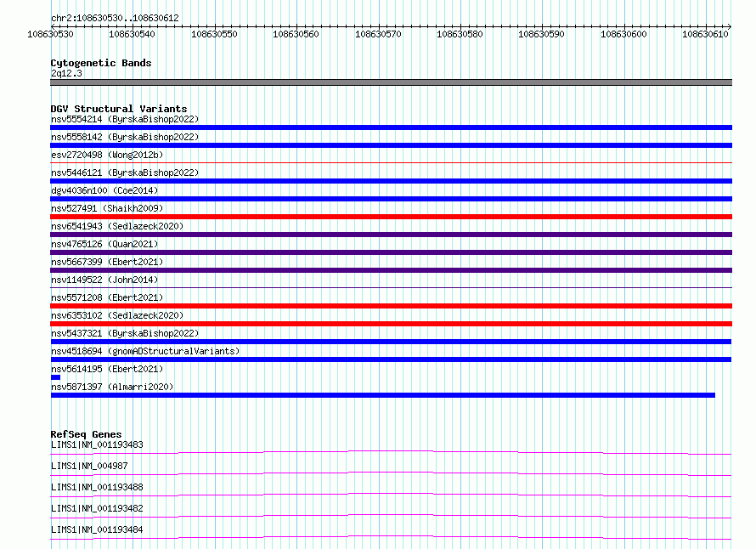Open nsv5446121 (ByrskaBishop2022) variant label
The height and width of the screenshot is (549, 756).
[125, 173]
